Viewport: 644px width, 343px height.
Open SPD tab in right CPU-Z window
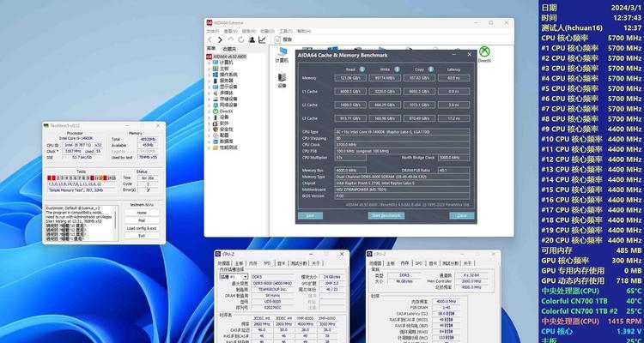pyautogui.click(x=418, y=263)
